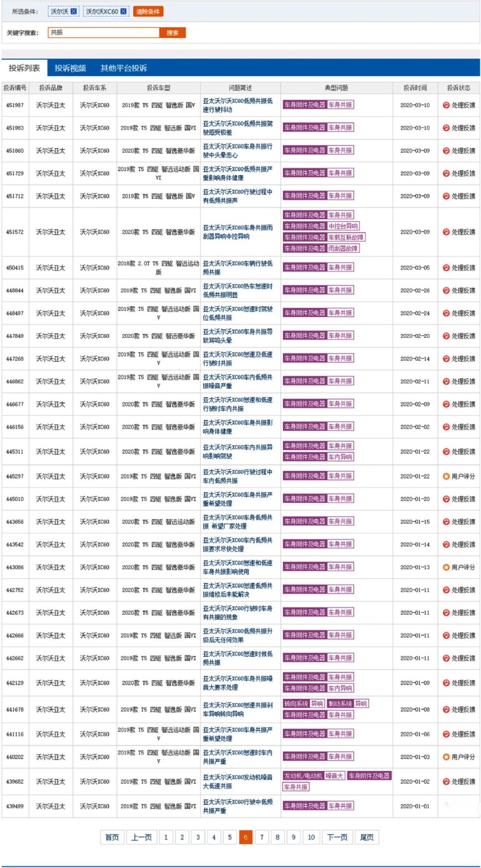Click the 雨刮器故障 tag in row 451572
481x868 pixels.
pyautogui.click(x=343, y=249)
